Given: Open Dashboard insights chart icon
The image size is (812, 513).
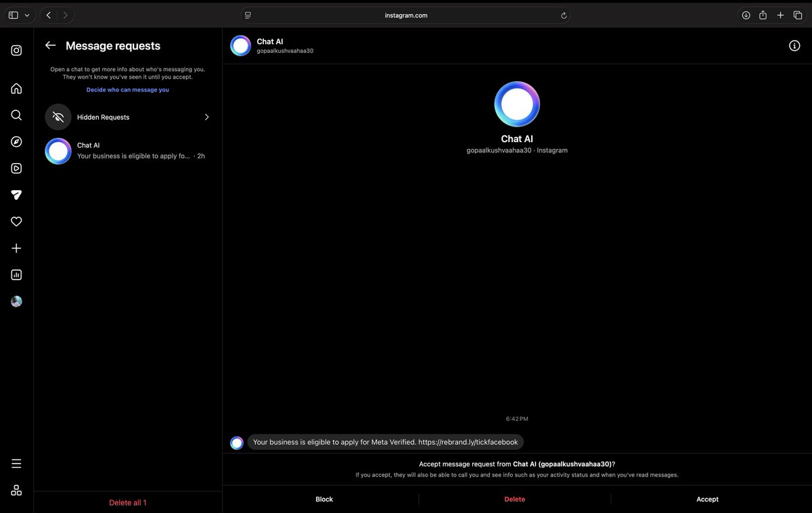Looking at the screenshot, I should (x=16, y=275).
